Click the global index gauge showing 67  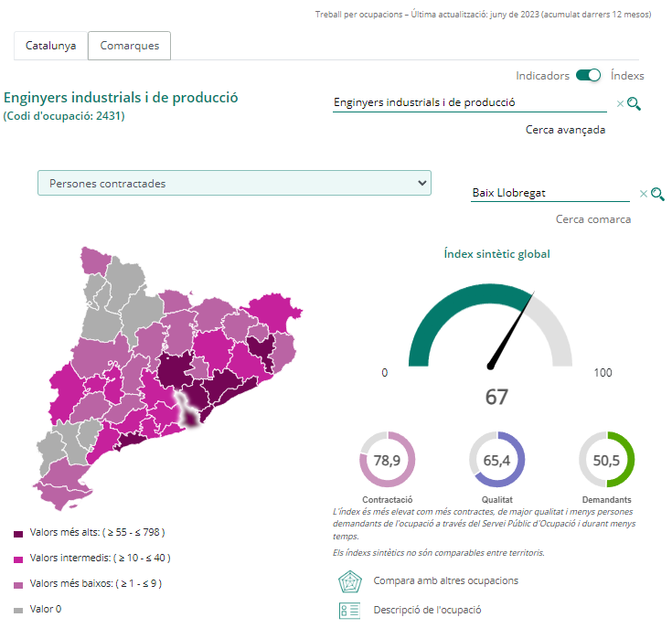tap(490, 325)
